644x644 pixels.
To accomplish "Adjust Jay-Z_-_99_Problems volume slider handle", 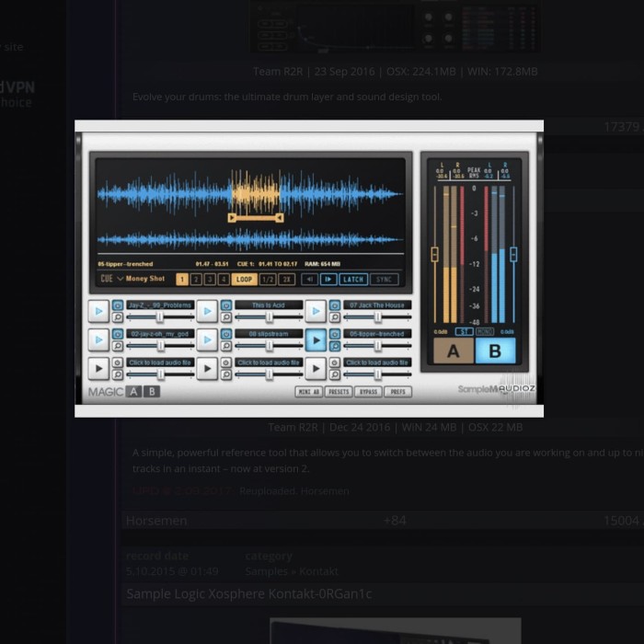I will point(160,316).
